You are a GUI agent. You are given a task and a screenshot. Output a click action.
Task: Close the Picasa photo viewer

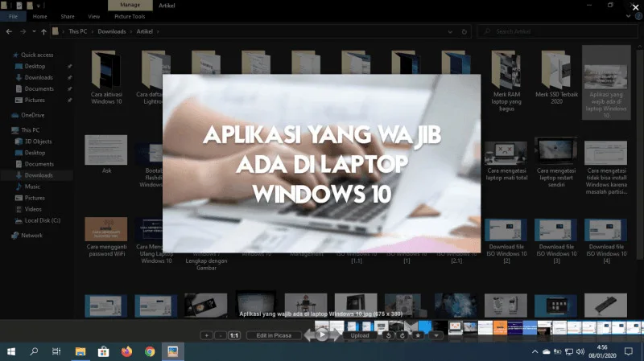click(635, 7)
